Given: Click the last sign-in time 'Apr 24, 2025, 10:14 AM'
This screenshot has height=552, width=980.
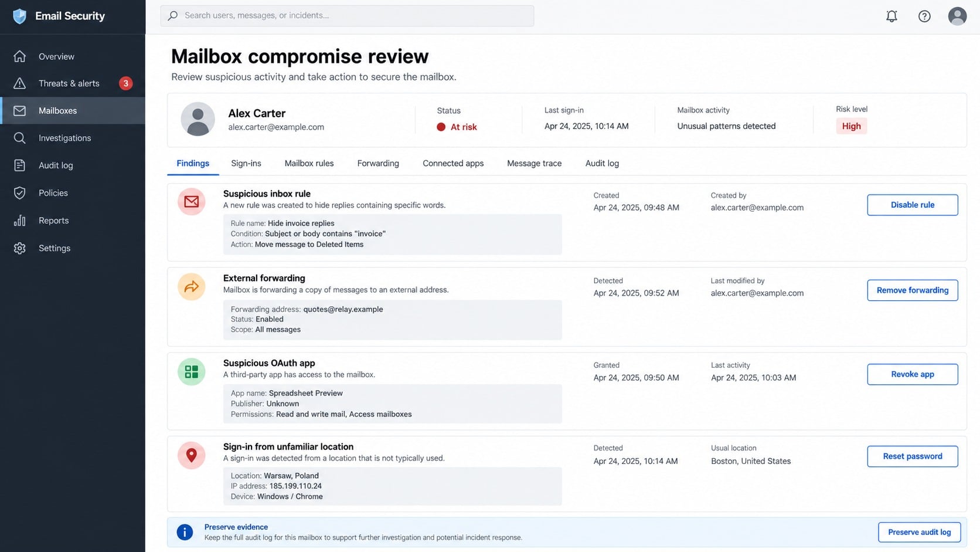Looking at the screenshot, I should tap(586, 126).
